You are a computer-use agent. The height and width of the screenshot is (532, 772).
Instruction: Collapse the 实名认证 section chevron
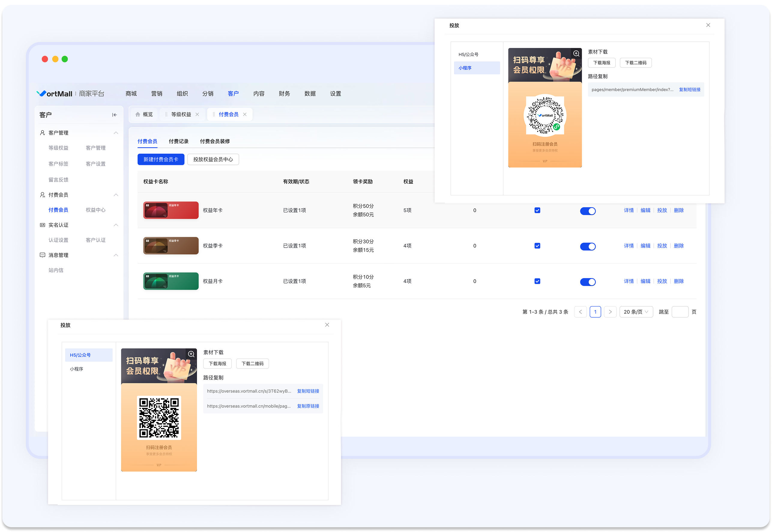(116, 225)
